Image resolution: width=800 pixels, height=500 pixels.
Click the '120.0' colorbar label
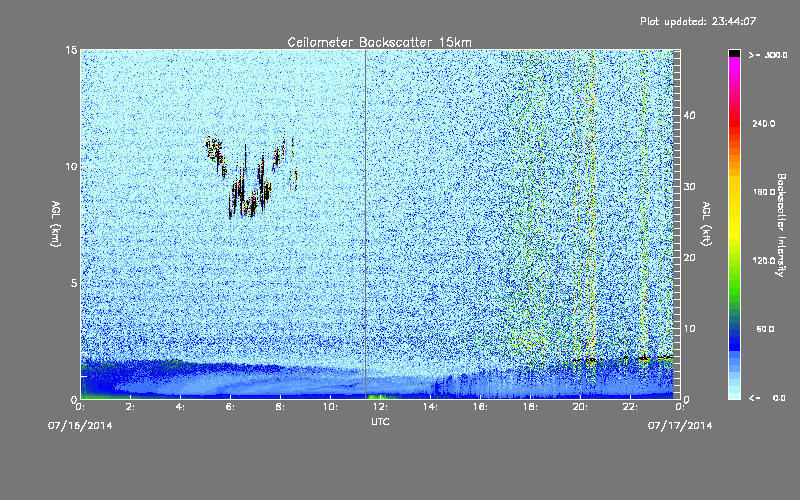764,260
